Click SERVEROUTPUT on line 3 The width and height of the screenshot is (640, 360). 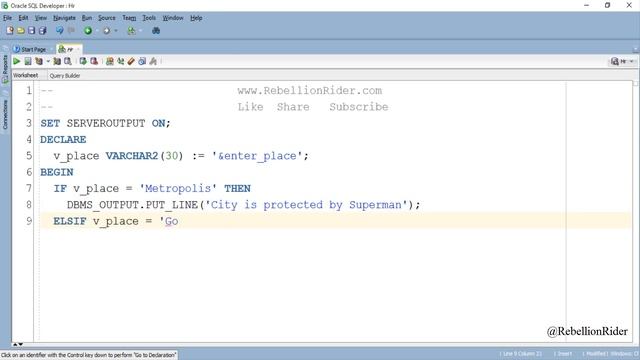pyautogui.click(x=106, y=123)
